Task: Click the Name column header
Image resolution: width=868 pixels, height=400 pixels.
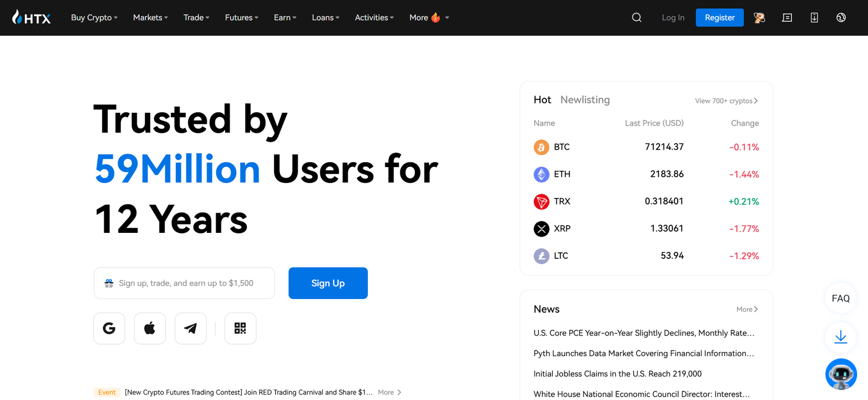Action: [544, 123]
